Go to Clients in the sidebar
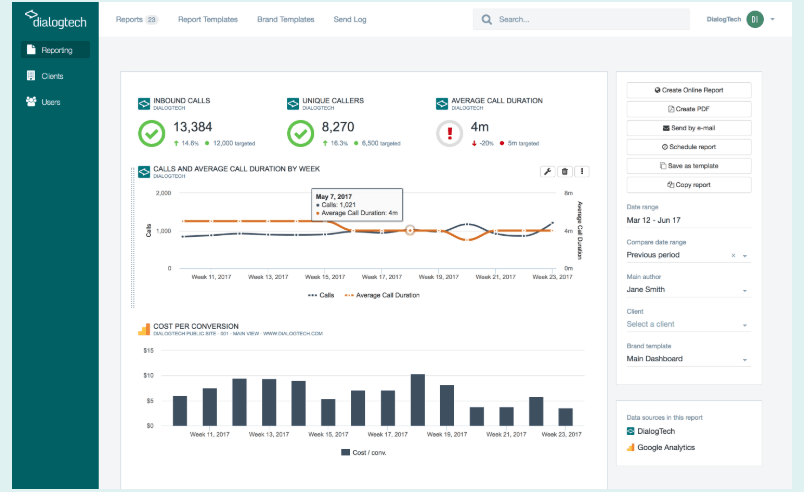Screen dimensions: 804x492 tap(52, 76)
